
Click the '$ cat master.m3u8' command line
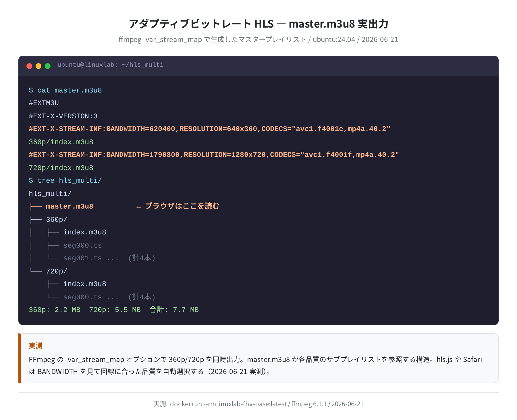pyautogui.click(x=65, y=90)
